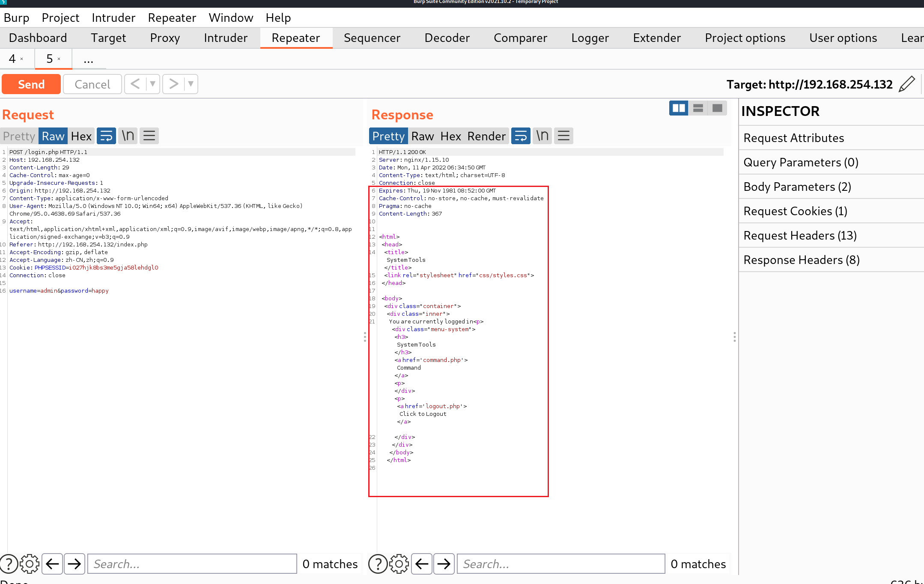Switch to the Decoder tab
This screenshot has width=924, height=584.
click(447, 38)
